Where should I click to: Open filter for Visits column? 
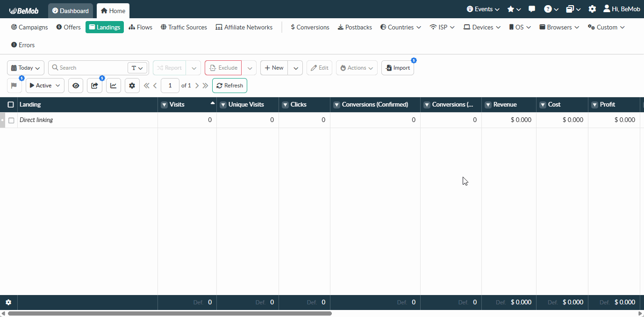pos(164,105)
